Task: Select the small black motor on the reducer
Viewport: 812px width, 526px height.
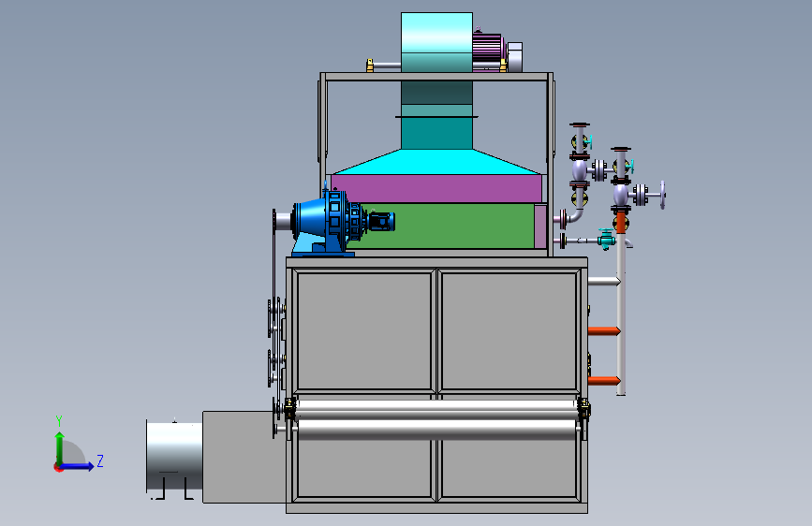Action: [382, 222]
